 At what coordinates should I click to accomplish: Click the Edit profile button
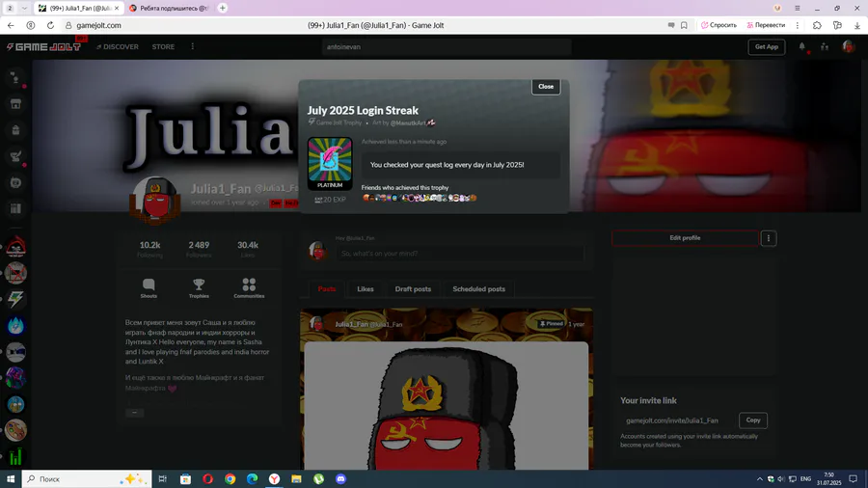coord(685,238)
